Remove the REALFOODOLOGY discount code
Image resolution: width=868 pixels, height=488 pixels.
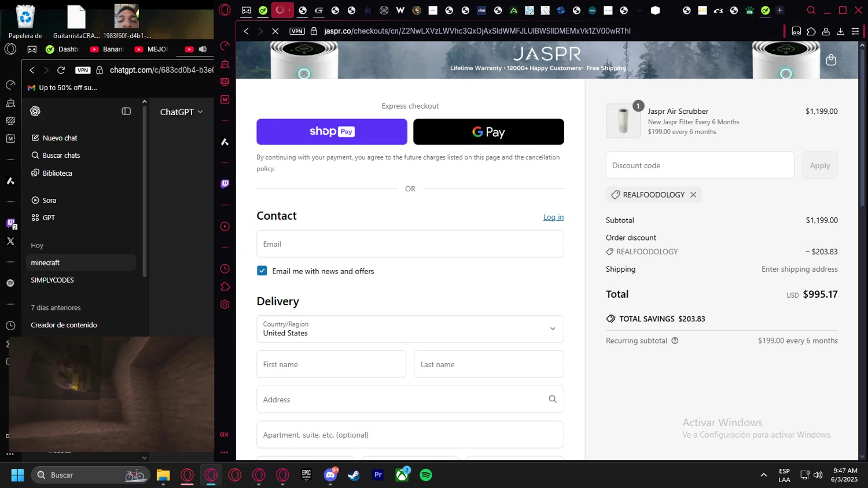click(693, 195)
